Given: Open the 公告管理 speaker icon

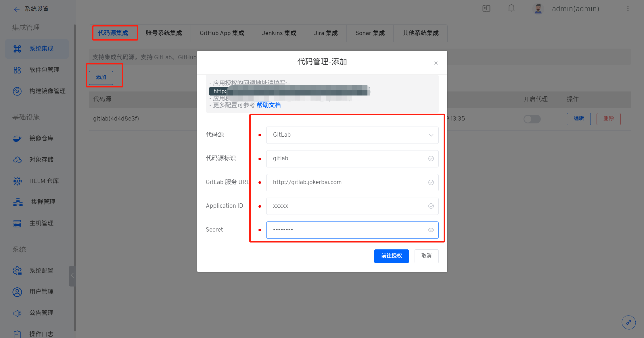Looking at the screenshot, I should point(17,313).
